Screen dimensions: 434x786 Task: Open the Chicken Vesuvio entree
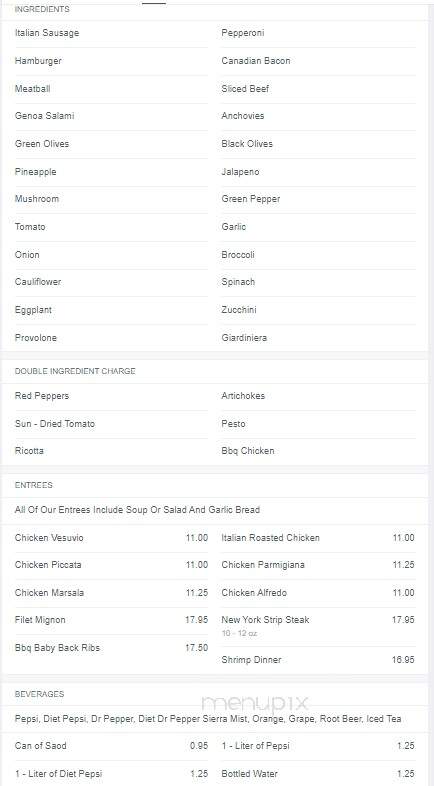coord(111,538)
